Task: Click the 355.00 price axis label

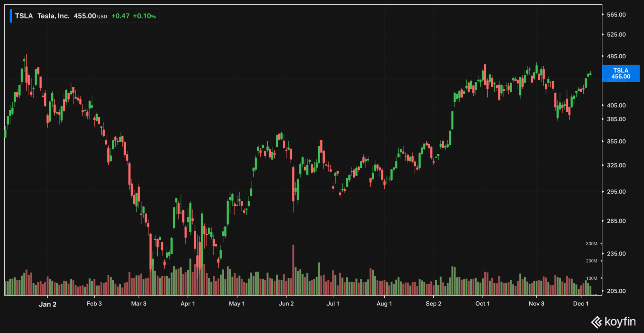Action: click(616, 142)
